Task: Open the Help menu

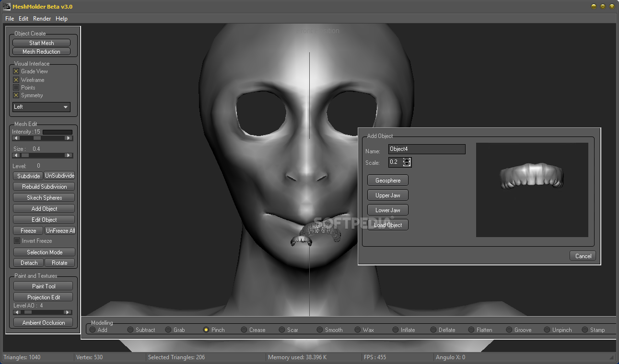Action: pos(61,19)
